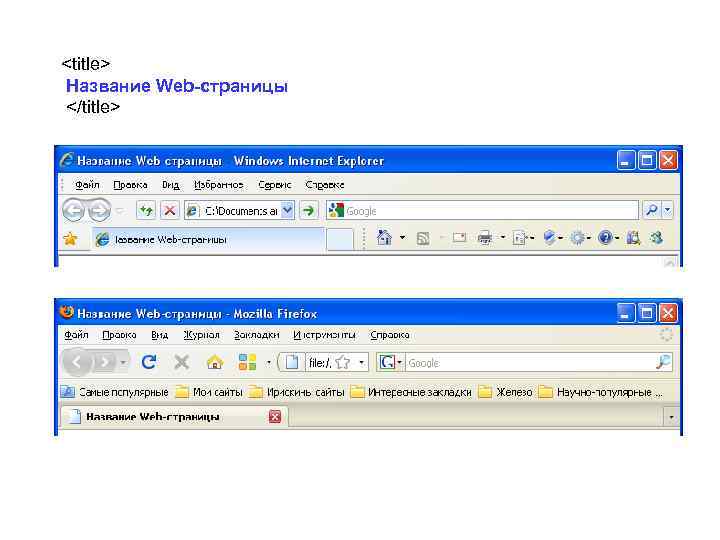
Task: Open a new tab in Internet Explorer
Action: coord(340,239)
